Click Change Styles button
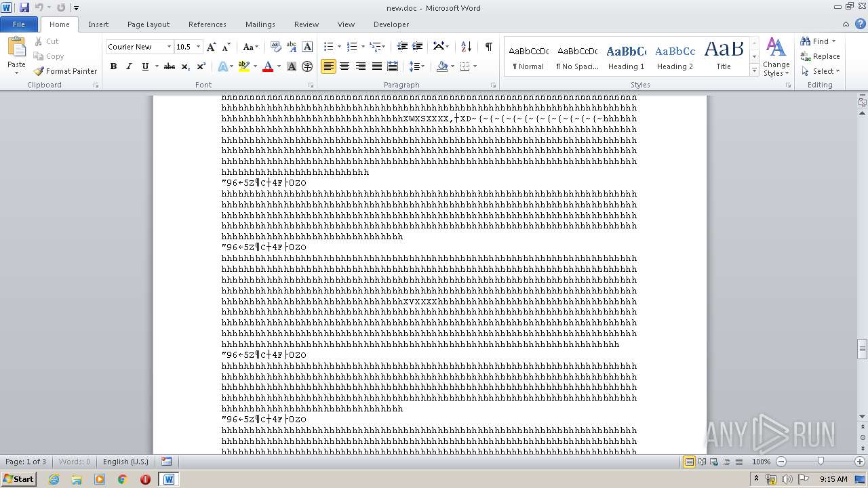 click(776, 57)
